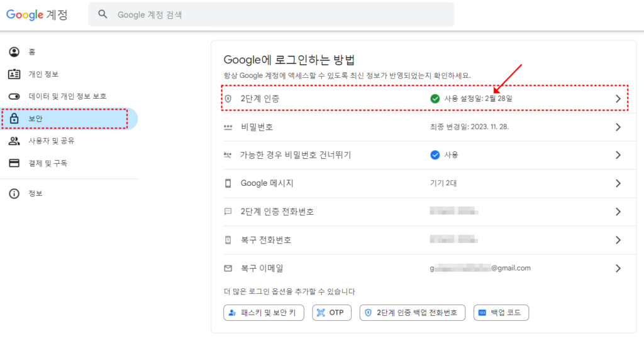Click 더 많은 로그인 옵션을 추가할 수 있습니다 text

[289, 291]
